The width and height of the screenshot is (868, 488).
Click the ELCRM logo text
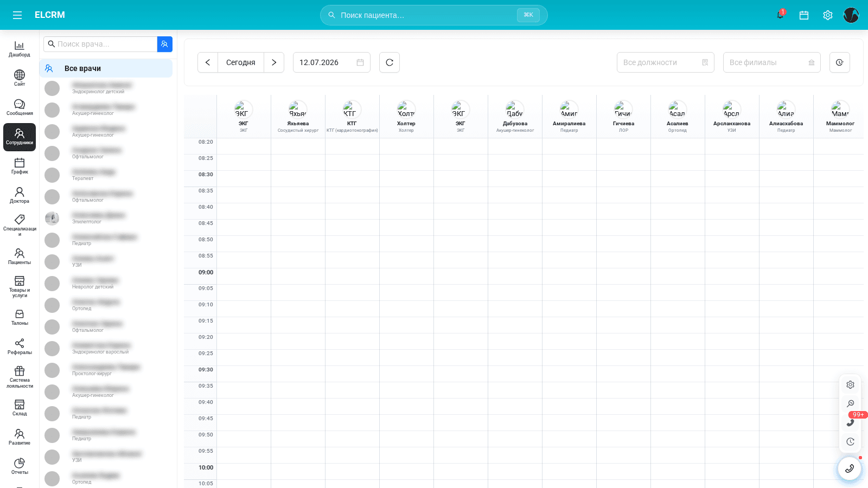click(50, 15)
